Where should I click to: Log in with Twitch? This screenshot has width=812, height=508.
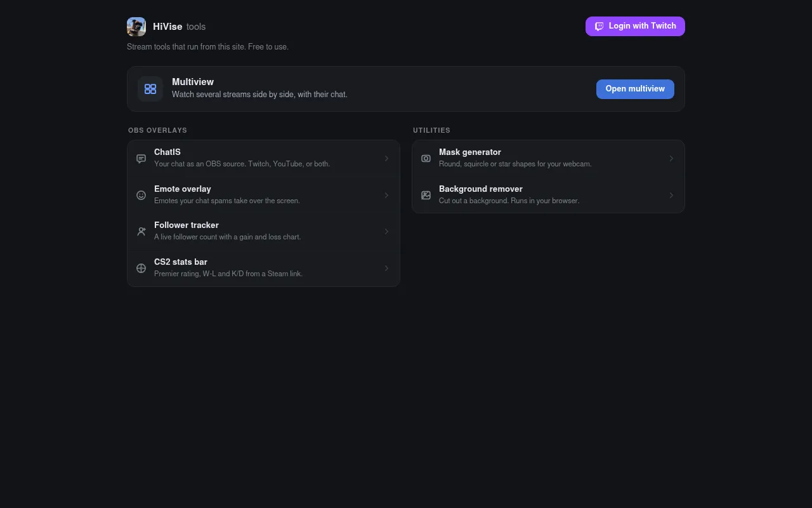(x=635, y=26)
